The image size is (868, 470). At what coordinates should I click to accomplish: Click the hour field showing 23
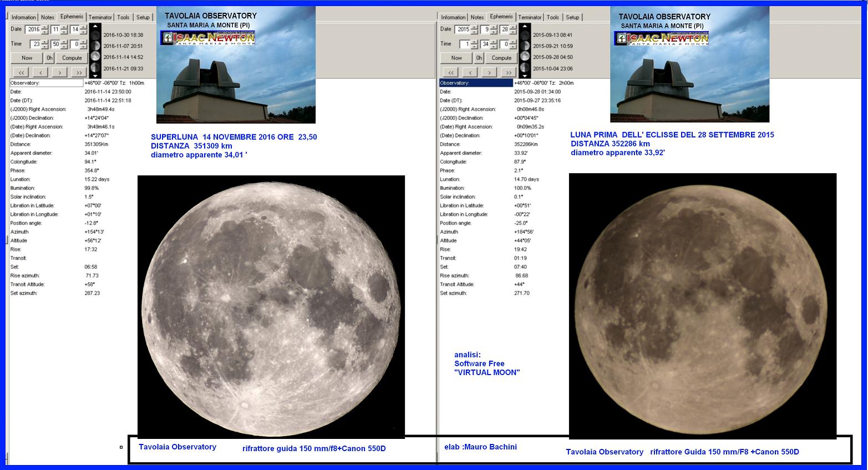(x=35, y=44)
